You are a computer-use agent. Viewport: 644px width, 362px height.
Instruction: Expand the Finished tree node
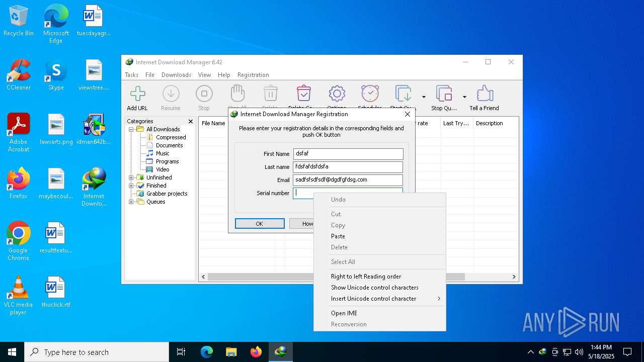[x=131, y=186]
